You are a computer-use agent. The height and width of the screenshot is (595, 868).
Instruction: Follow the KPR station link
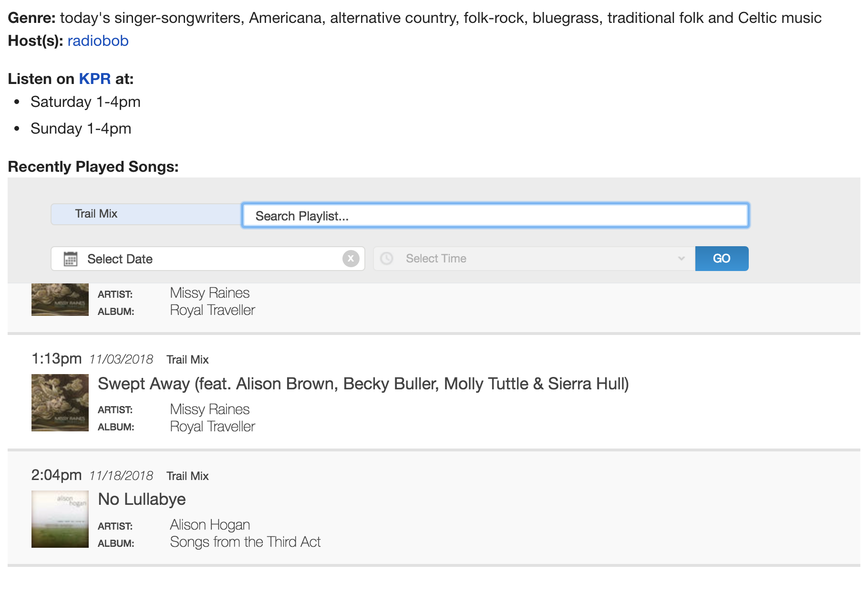pos(94,79)
